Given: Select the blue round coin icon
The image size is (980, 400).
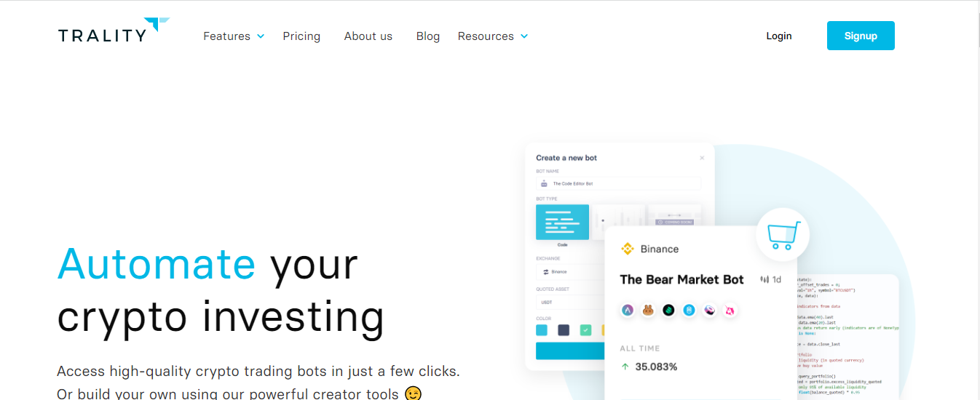Looking at the screenshot, I should pyautogui.click(x=689, y=311).
